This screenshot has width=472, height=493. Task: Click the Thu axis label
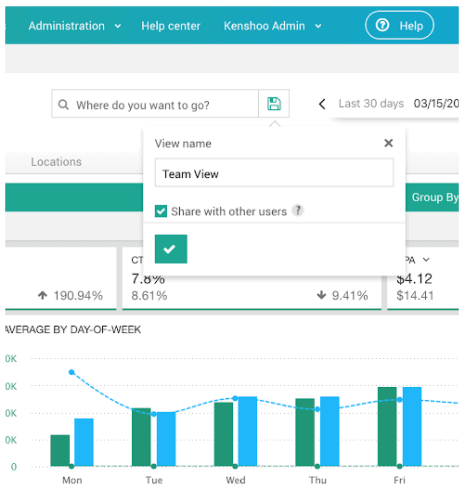(317, 480)
